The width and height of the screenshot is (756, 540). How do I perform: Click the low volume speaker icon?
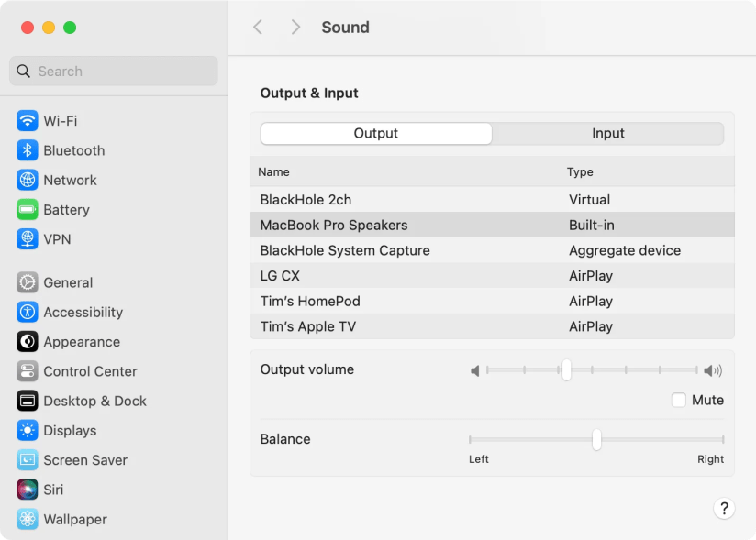475,370
